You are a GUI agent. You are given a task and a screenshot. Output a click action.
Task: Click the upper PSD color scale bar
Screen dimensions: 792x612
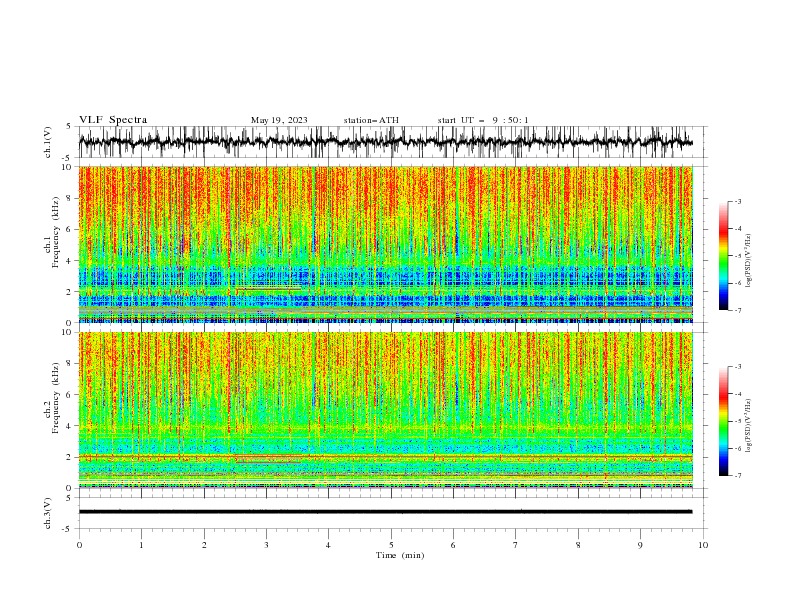click(723, 256)
